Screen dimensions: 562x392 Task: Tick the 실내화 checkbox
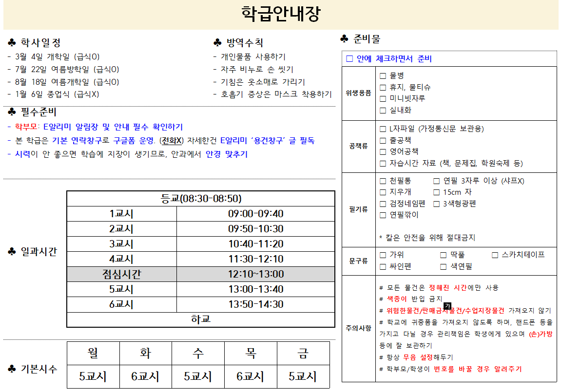pos(383,111)
